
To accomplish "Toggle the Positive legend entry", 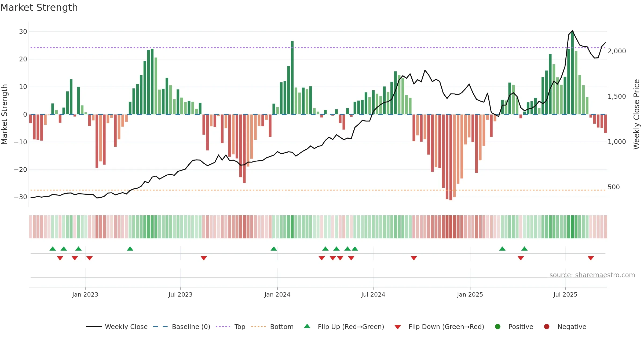I will tap(514, 327).
